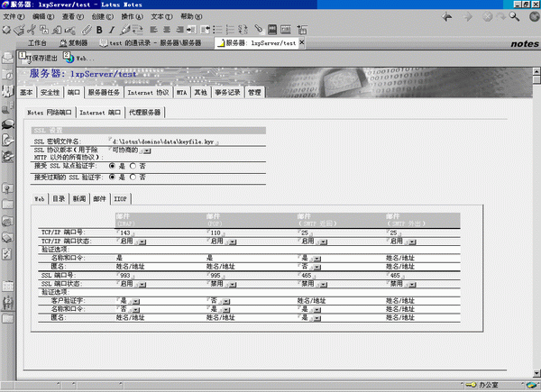Screen dimensions: 541x392
Task: Click the numbered list icon
Action: pos(230,30)
